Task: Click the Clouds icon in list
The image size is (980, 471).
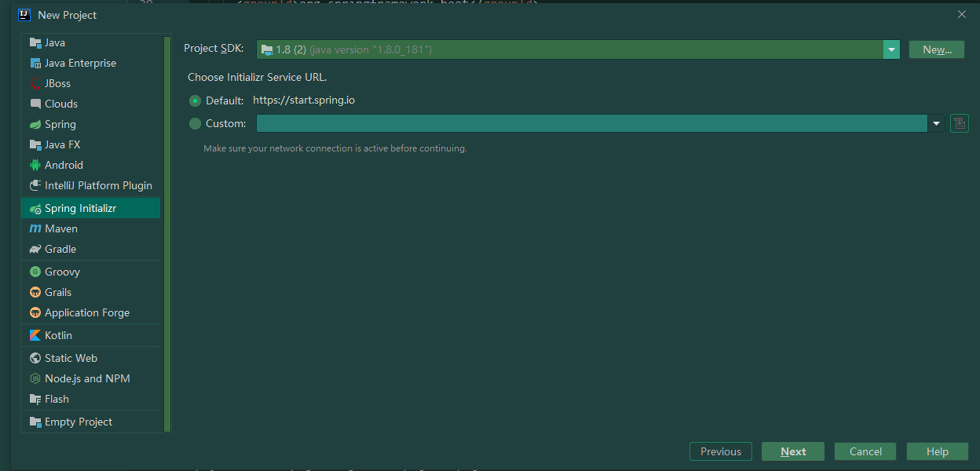Action: tap(35, 104)
